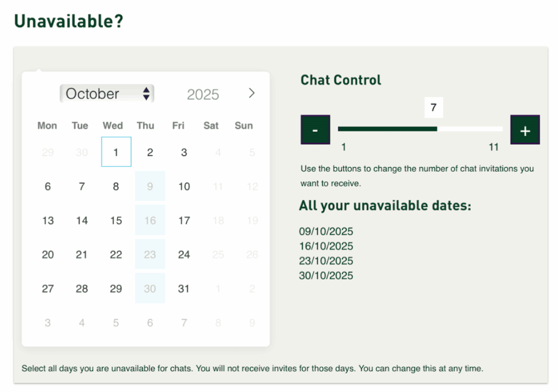Click date 22 in the calendar

pos(116,254)
